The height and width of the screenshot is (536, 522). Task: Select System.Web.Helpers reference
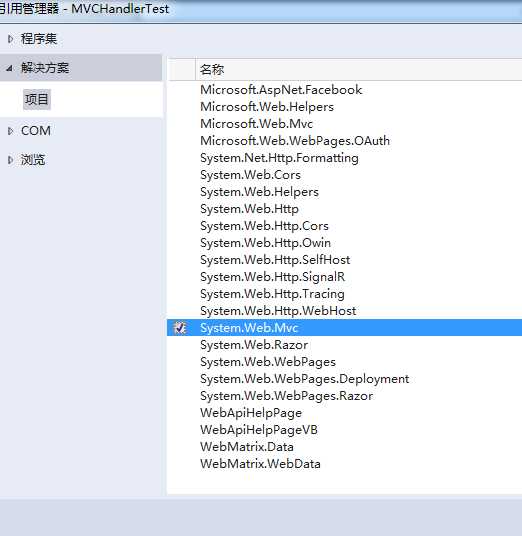[x=259, y=192]
